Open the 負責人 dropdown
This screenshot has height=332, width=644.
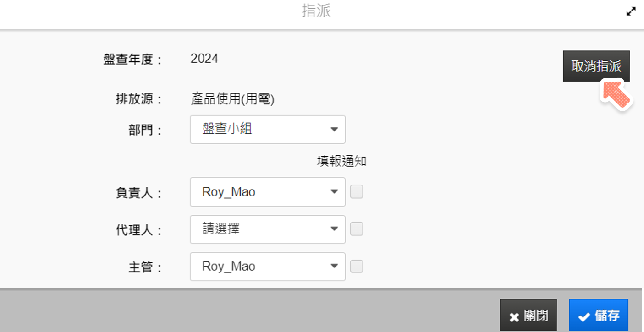[x=267, y=192]
